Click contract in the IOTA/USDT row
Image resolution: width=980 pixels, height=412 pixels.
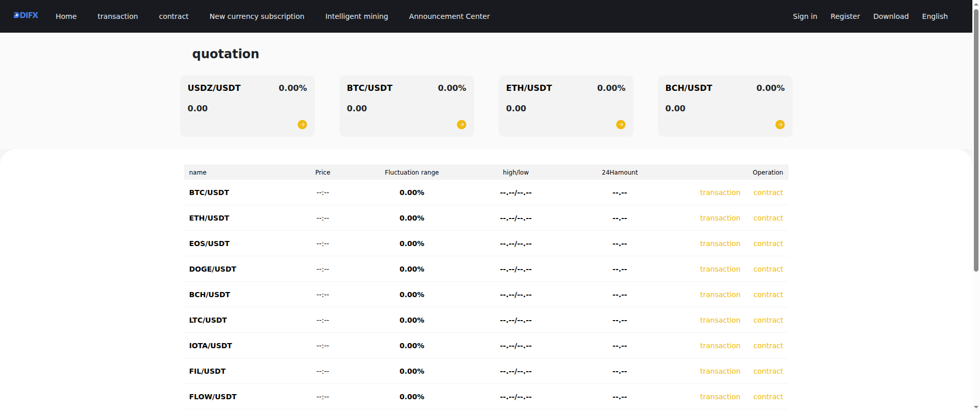pyautogui.click(x=768, y=346)
